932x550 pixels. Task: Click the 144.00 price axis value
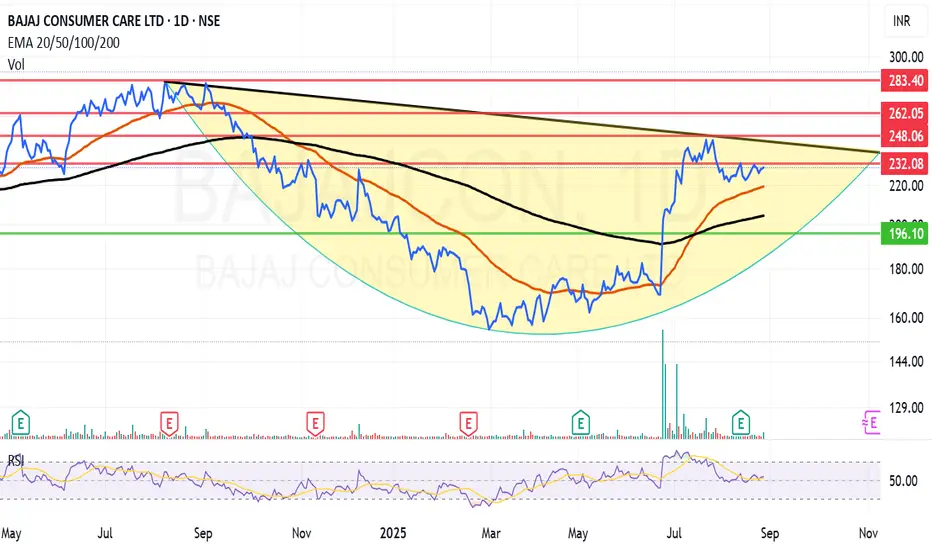pyautogui.click(x=906, y=362)
